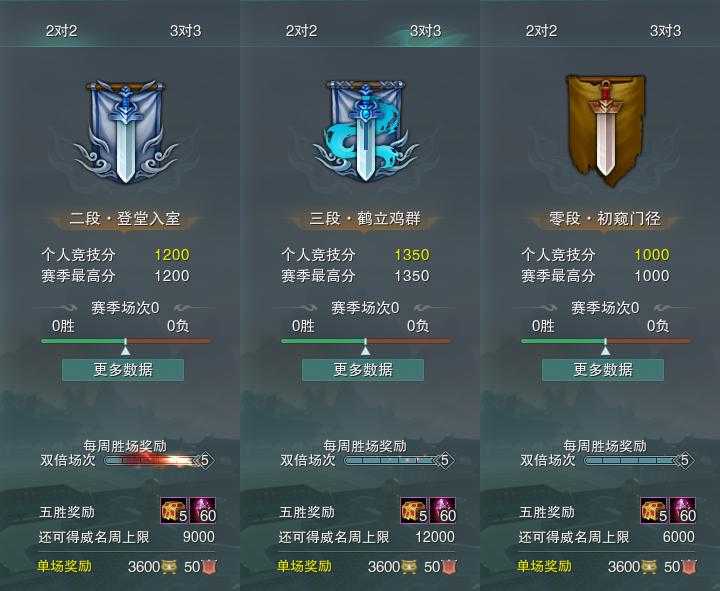Click the dragon sword banner for 三段·鹤立鸡群
Viewport: 720px width, 591px height.
(x=366, y=132)
